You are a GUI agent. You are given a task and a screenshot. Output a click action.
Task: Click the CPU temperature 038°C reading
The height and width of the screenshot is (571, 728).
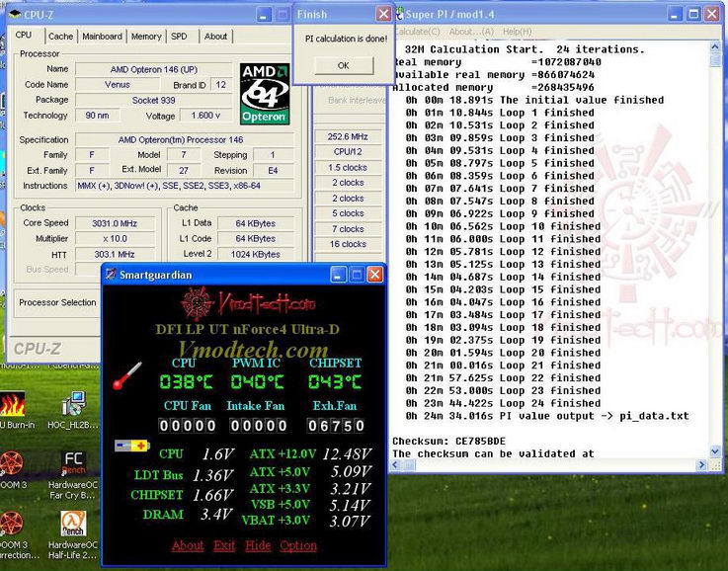(x=186, y=382)
